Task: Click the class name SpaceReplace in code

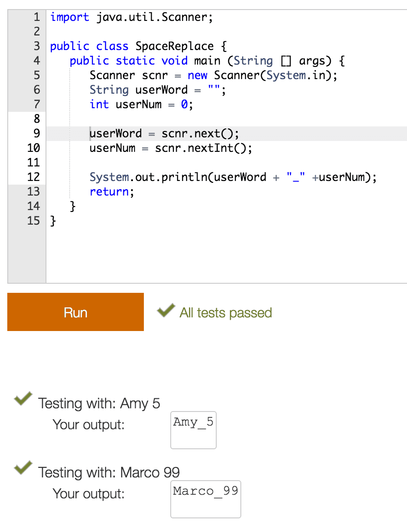Action: pyautogui.click(x=174, y=46)
